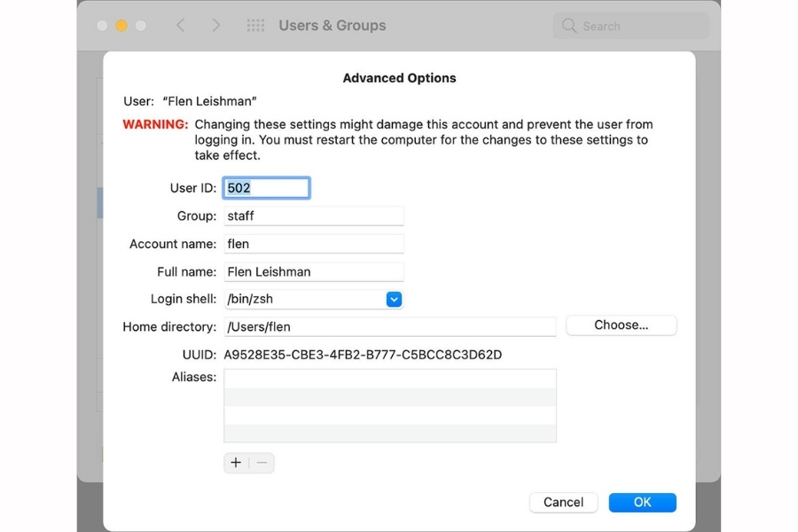The image size is (798, 532).
Task: Click the minus button under Aliases
Action: pos(262,463)
